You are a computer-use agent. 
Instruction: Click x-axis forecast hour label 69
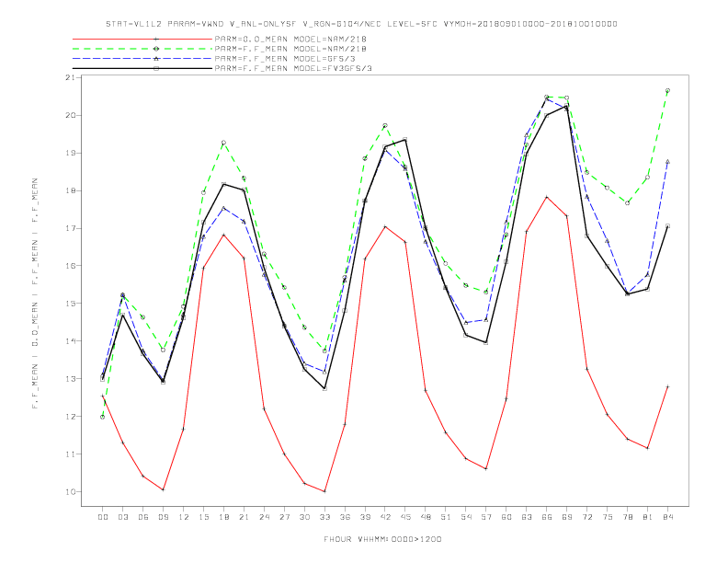(567, 517)
